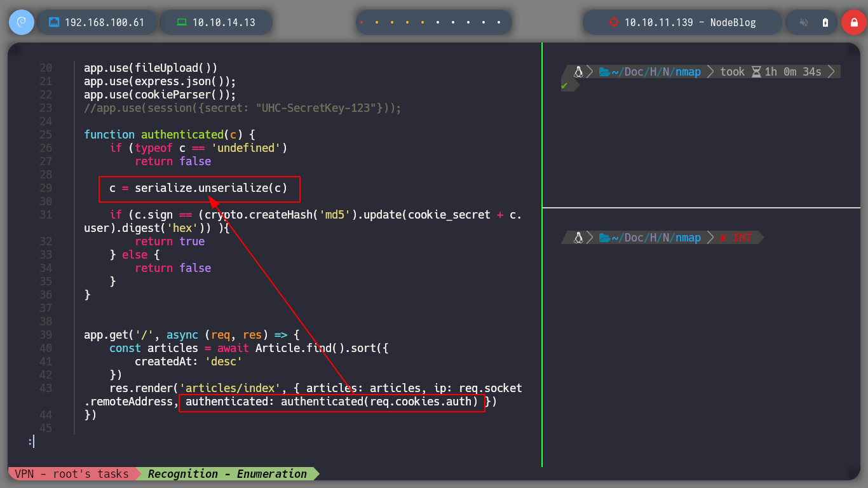Switch to the eighth workspace dot
The height and width of the screenshot is (488, 868).
click(x=468, y=22)
